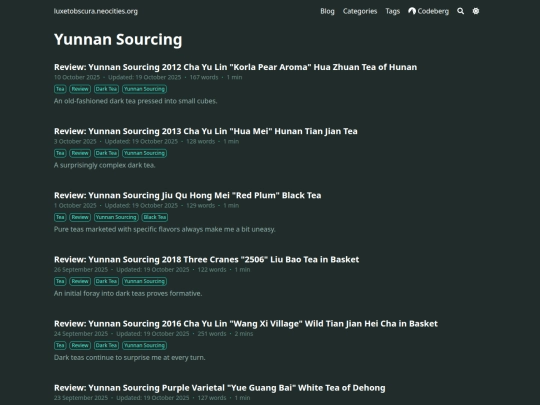540x405 pixels.
Task: Click Review tag under Wang Xi Village post
Action: click(80, 345)
